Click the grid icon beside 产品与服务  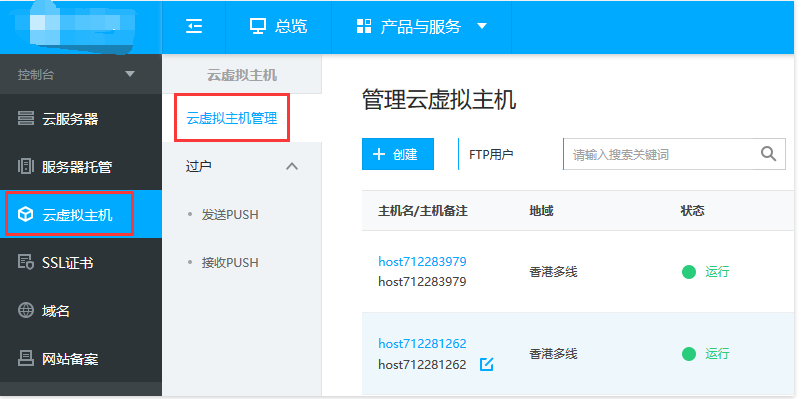(x=364, y=26)
